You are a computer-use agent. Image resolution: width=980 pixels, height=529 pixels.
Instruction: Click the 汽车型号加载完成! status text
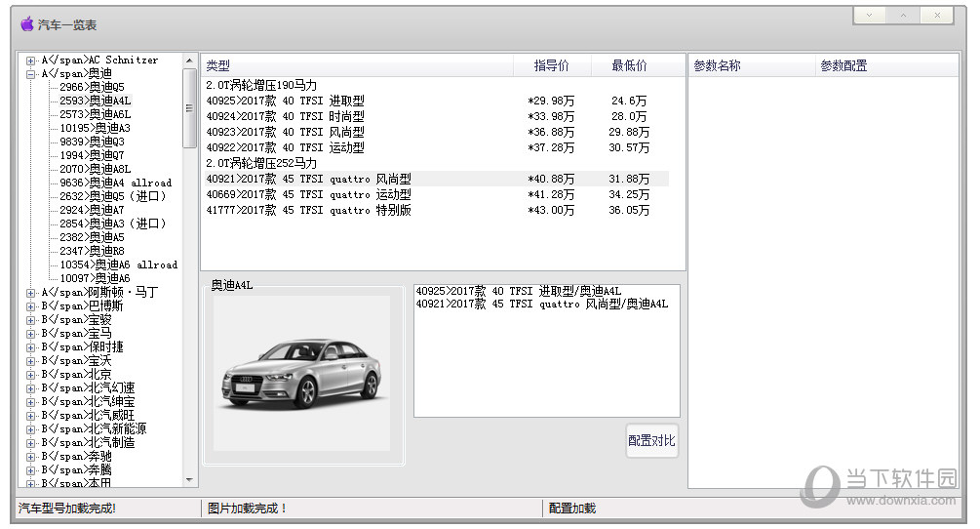click(67, 509)
